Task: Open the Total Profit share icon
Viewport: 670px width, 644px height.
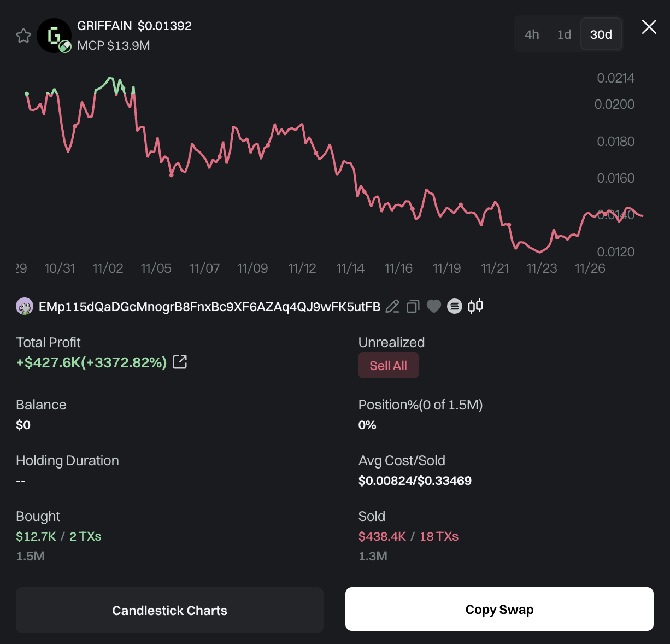Action: (180, 362)
